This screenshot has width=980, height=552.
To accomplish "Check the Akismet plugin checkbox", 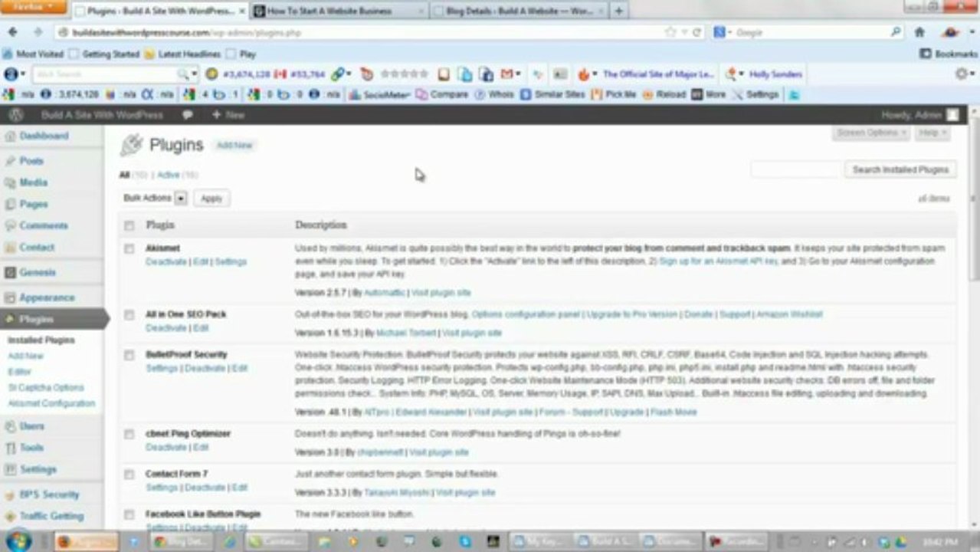I will 129,248.
